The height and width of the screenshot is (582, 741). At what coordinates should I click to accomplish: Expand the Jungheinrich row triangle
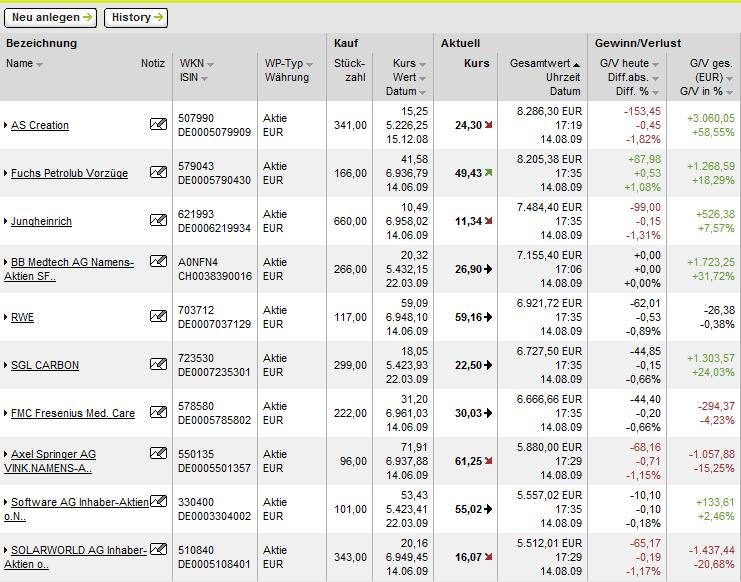point(6,221)
